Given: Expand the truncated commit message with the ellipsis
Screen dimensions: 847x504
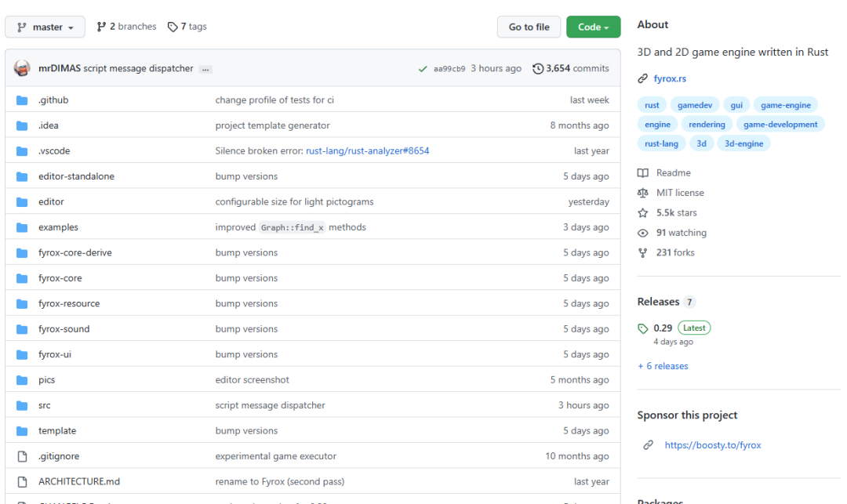Looking at the screenshot, I should pos(205,68).
